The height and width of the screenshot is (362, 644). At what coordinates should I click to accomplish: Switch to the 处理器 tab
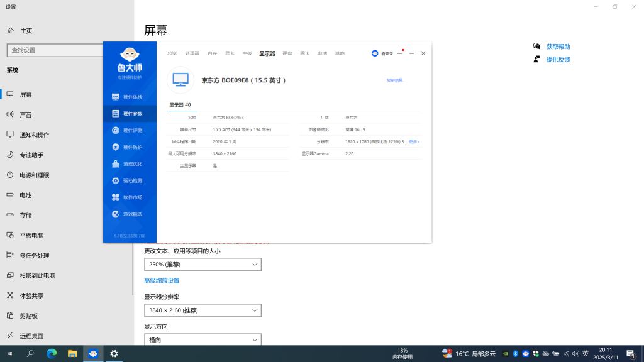tap(191, 53)
